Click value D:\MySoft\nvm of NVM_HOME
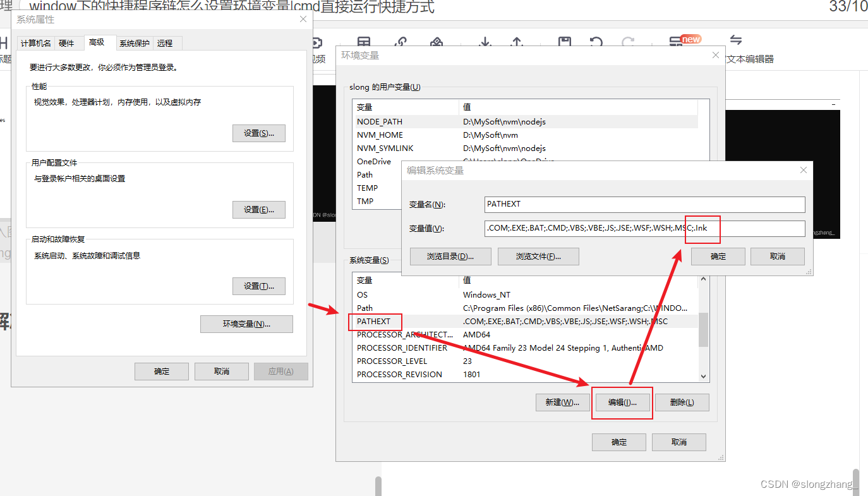 tap(490, 135)
